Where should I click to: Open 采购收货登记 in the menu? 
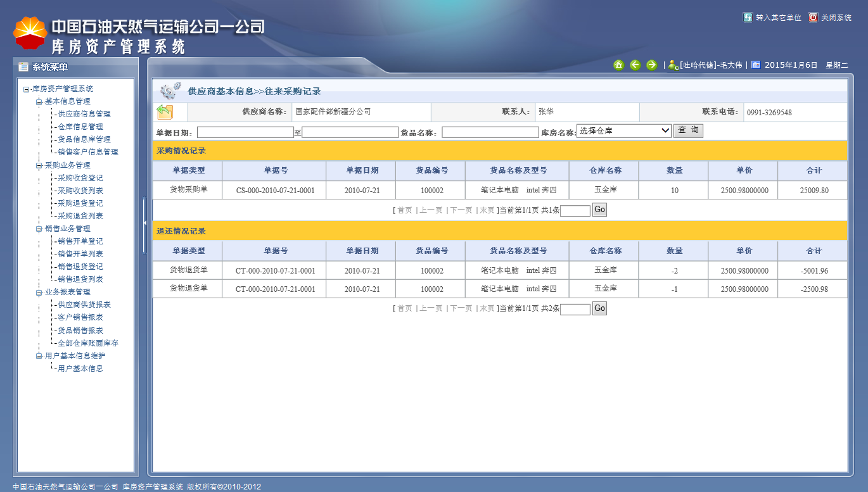coord(80,178)
